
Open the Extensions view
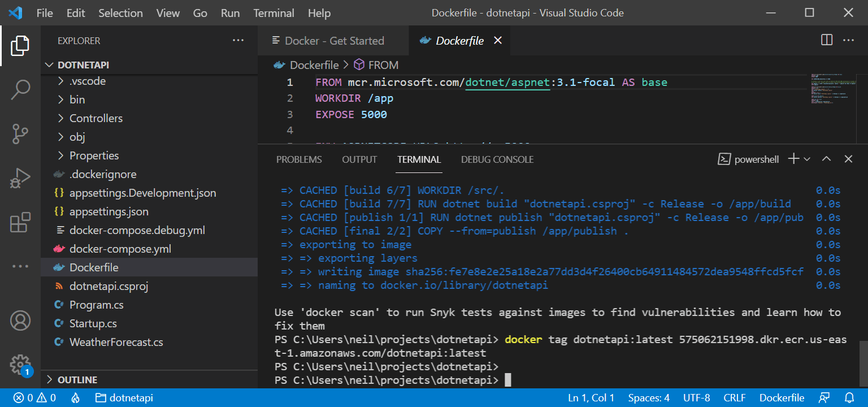coord(20,222)
